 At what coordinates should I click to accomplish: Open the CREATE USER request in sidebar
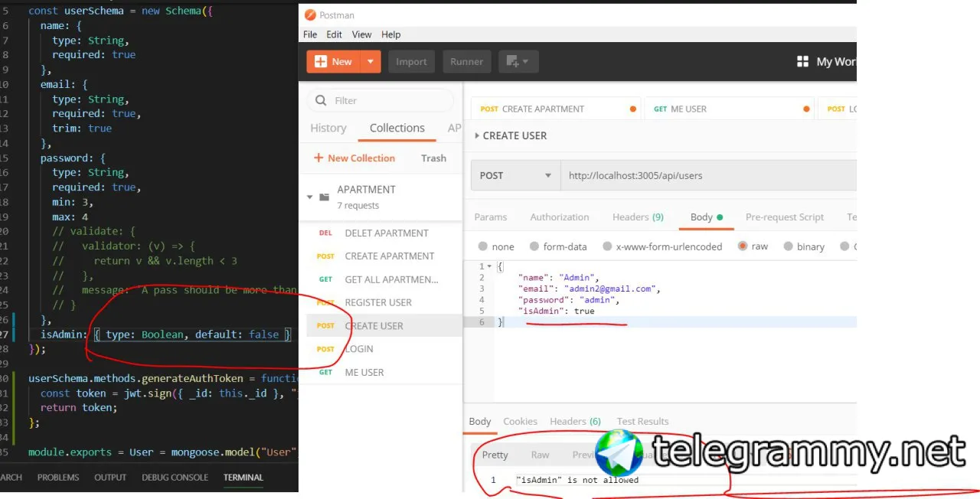[x=384, y=325]
